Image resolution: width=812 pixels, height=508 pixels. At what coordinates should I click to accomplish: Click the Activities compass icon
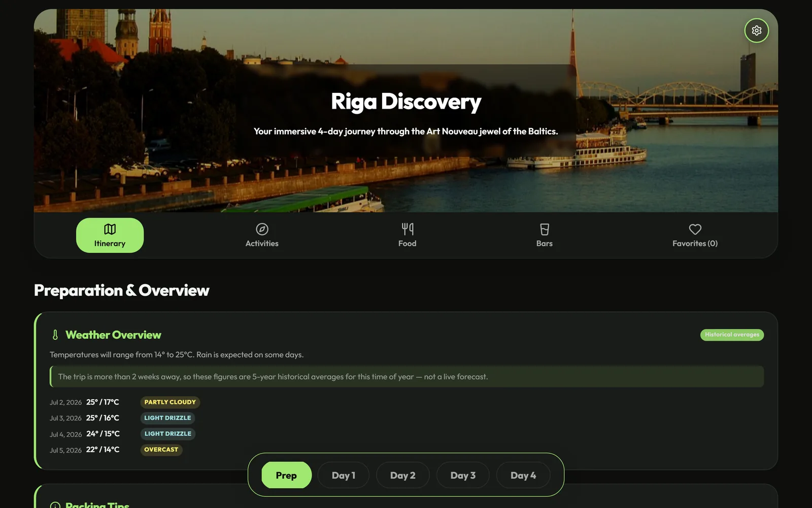point(262,229)
